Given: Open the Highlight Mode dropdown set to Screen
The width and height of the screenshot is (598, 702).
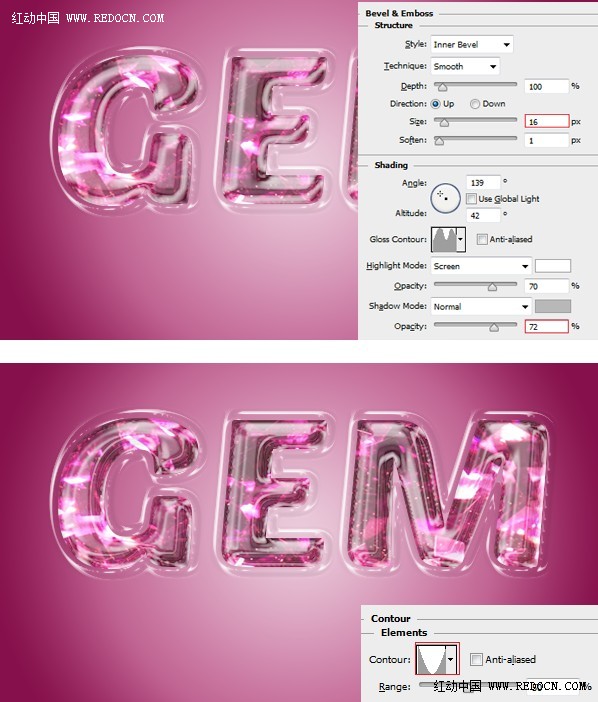Looking at the screenshot, I should (x=481, y=266).
